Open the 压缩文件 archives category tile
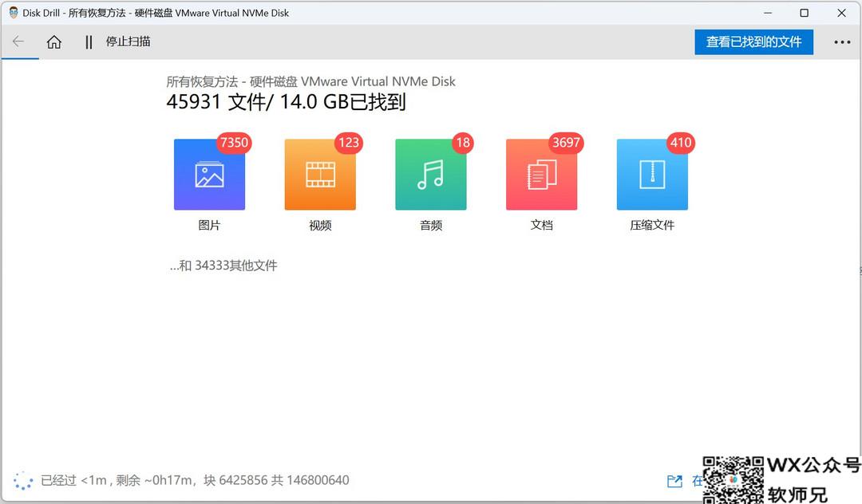The image size is (862, 504). (653, 174)
